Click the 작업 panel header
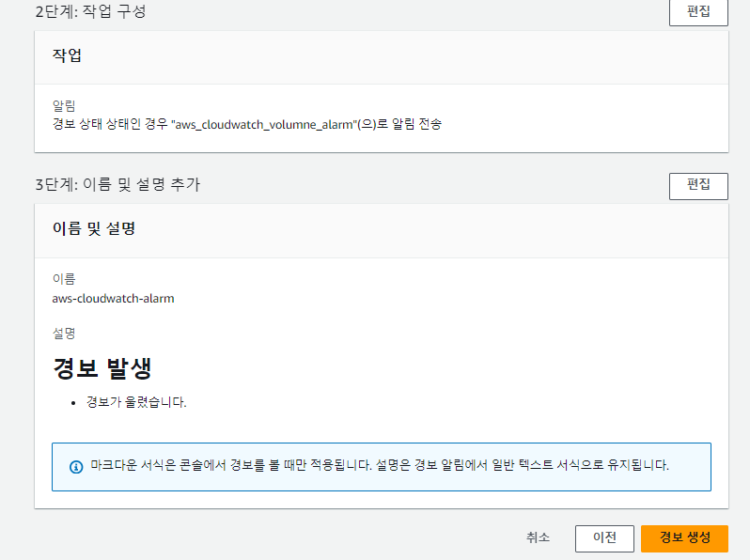 [x=67, y=55]
